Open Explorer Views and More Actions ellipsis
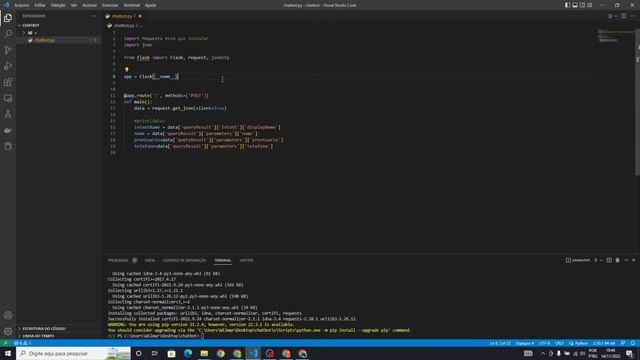The height and width of the screenshot is (360, 640). (x=93, y=16)
